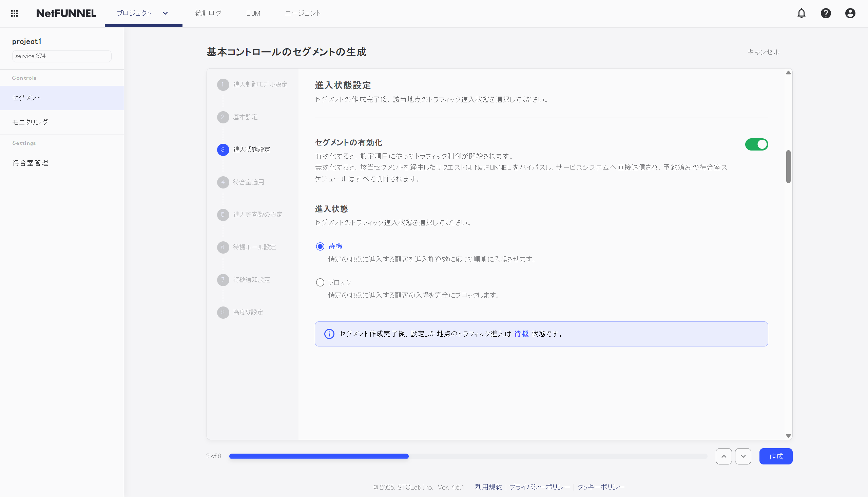868x497 pixels.
Task: Click step 8 高度な設定 circle
Action: coord(223,312)
